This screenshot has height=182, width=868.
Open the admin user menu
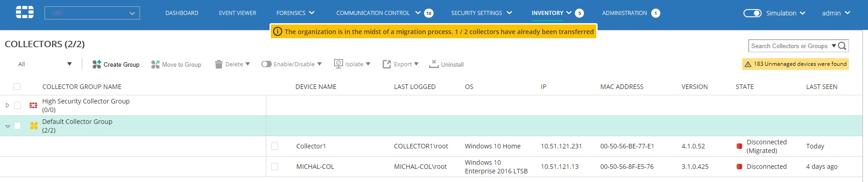tap(836, 13)
